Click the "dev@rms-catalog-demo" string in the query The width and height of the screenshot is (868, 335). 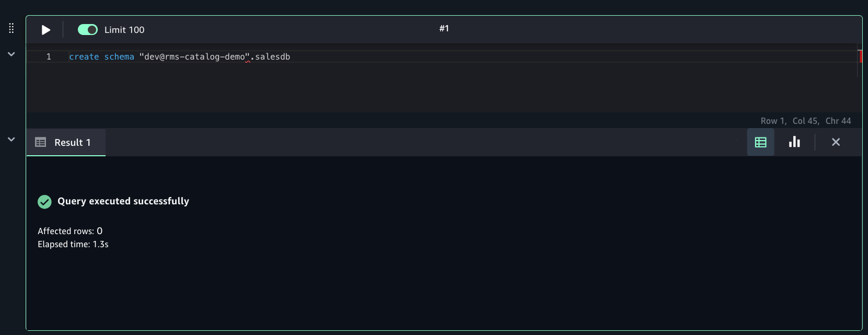(195, 56)
